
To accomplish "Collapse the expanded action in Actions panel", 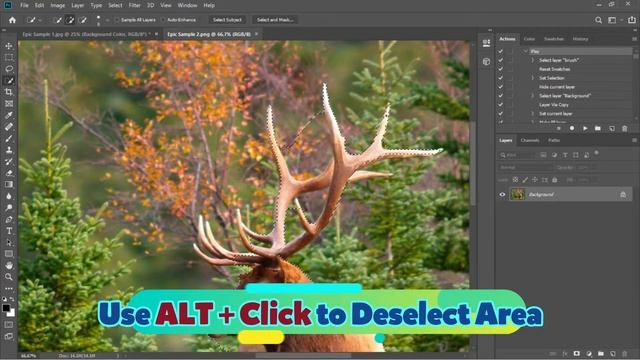I will pos(526,51).
